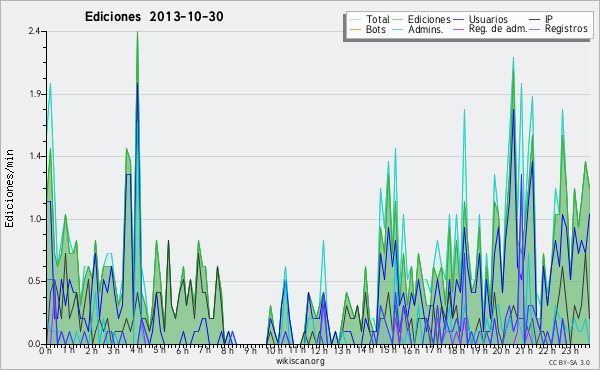Click the 'CC BY-SA 3.0' license text

(569, 362)
